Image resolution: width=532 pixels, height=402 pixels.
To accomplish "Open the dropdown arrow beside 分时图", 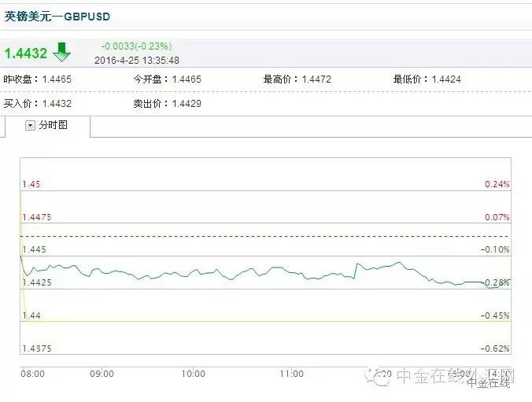I will [30, 126].
